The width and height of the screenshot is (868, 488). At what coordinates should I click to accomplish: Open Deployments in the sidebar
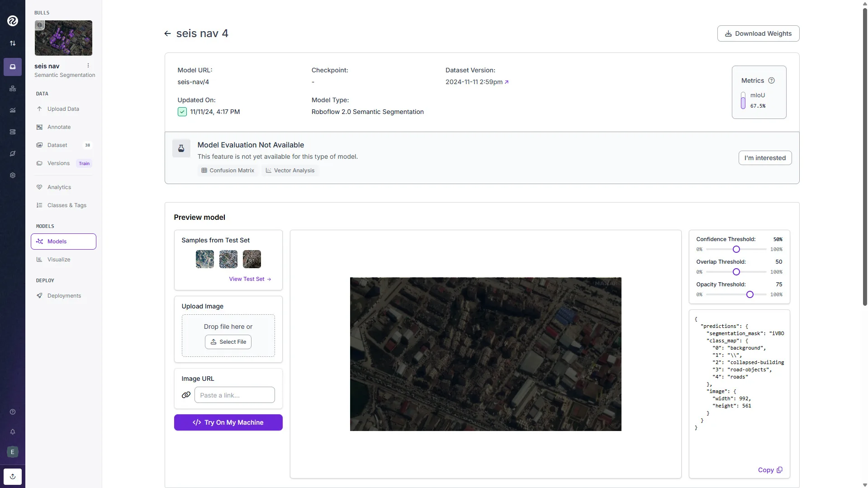[63, 296]
